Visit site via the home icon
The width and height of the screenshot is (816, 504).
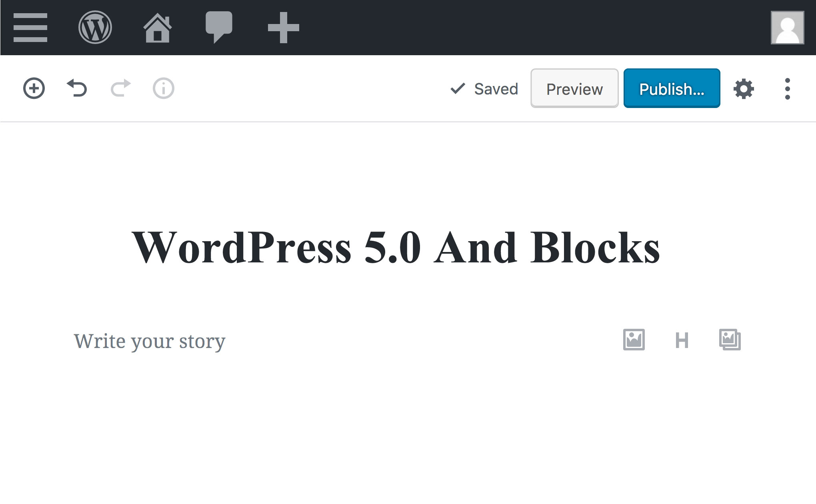(158, 28)
